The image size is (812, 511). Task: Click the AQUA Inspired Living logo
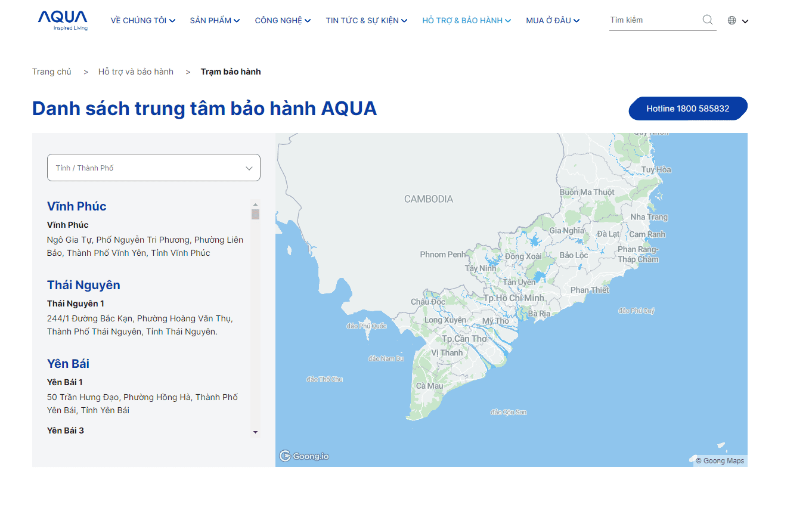click(x=63, y=20)
